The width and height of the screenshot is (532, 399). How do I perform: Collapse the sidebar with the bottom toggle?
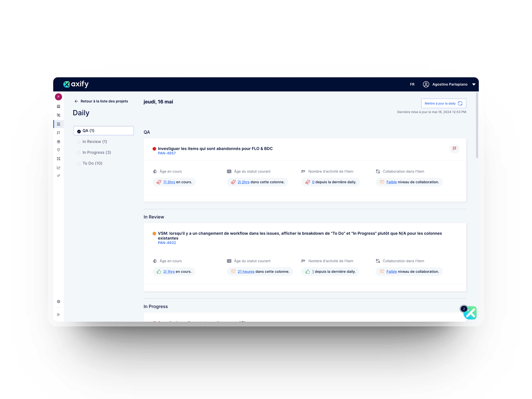(x=59, y=314)
